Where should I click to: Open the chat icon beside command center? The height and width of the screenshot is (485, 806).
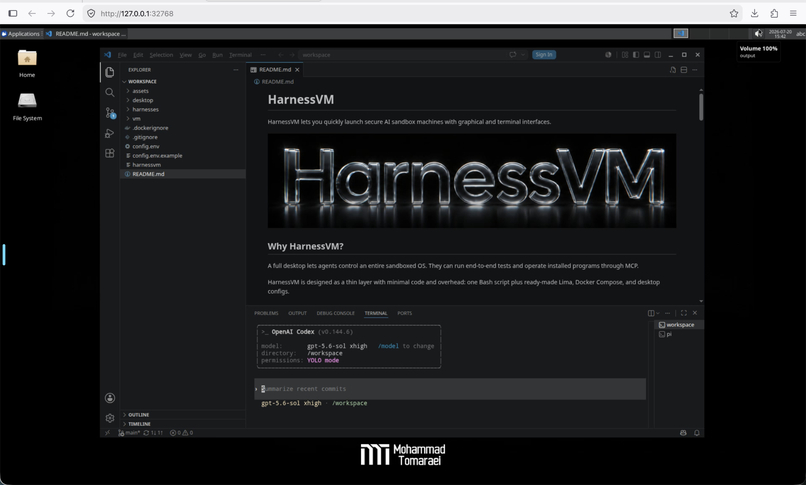512,54
